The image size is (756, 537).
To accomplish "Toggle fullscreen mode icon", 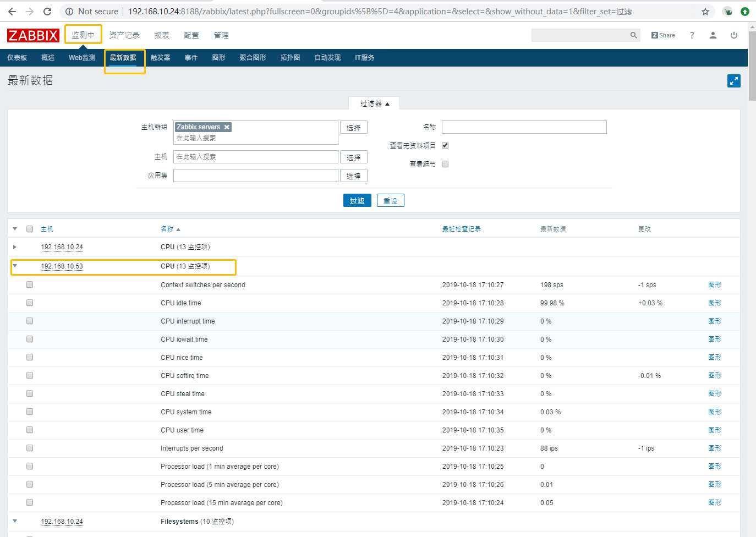I will click(734, 81).
